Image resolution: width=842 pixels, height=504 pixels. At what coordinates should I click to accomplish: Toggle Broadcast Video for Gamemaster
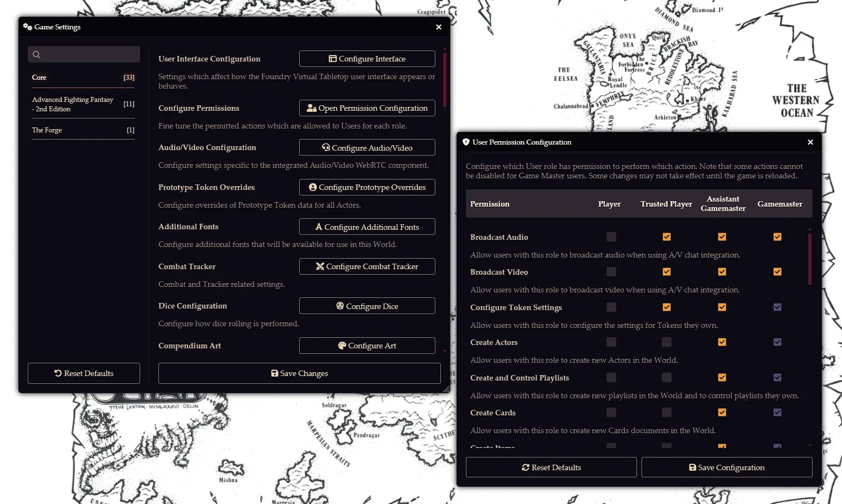tap(777, 272)
